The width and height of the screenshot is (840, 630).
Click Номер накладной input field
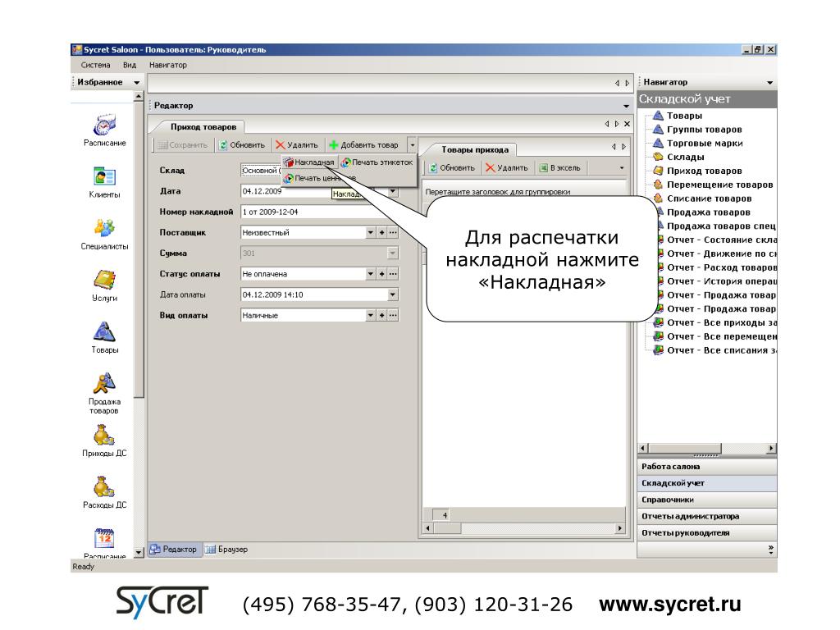click(x=319, y=212)
